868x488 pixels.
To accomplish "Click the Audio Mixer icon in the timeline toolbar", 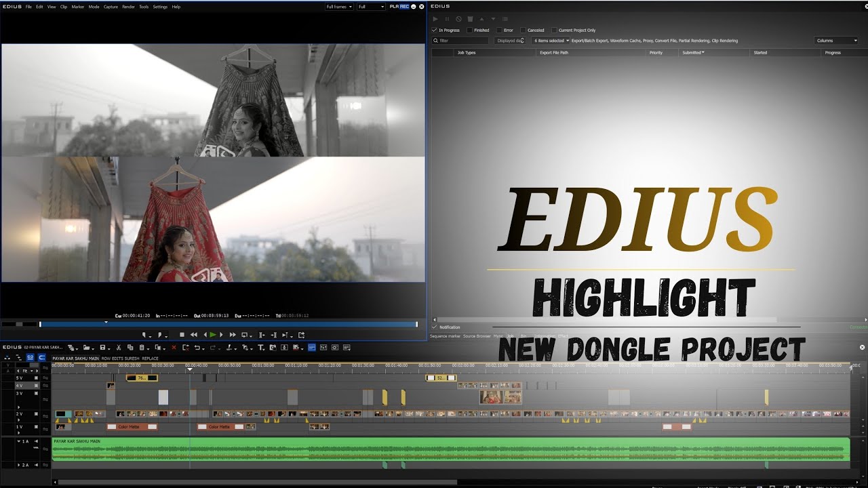I will pos(323,348).
